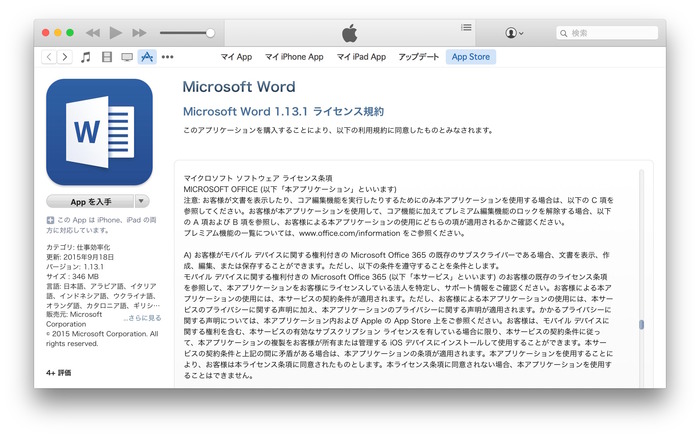Expand the arrow beside App を入手
This screenshot has width=700, height=437.
point(142,201)
